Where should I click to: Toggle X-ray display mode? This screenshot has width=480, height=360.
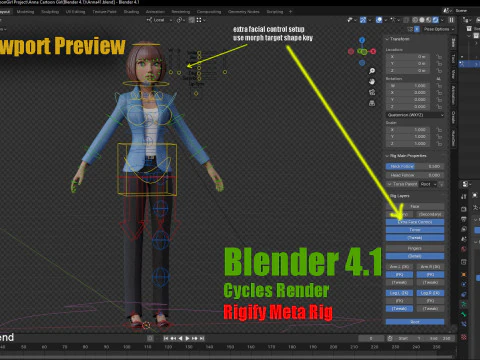pos(406,20)
